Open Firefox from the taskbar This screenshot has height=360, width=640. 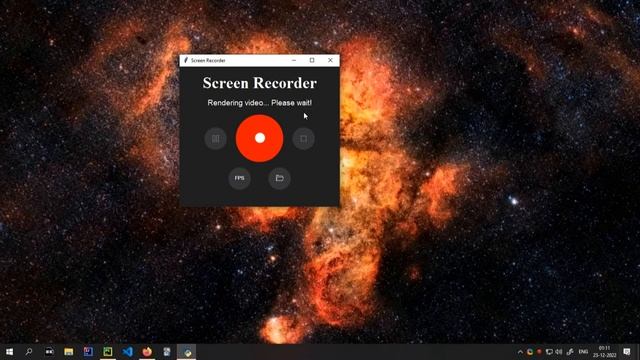click(147, 351)
